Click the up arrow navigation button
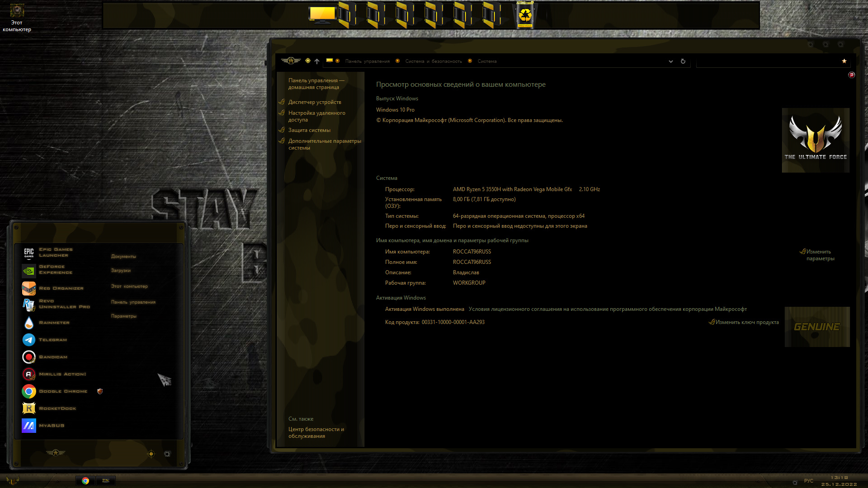 [317, 61]
